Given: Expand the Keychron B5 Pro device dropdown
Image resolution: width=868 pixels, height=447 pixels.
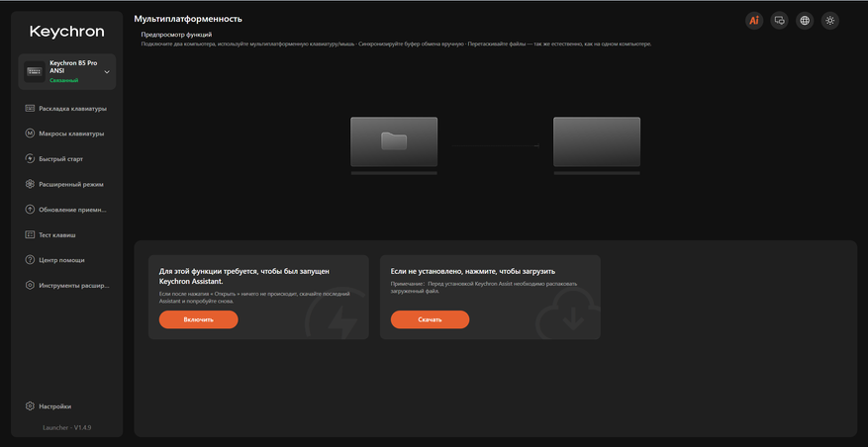Looking at the screenshot, I should click(107, 72).
